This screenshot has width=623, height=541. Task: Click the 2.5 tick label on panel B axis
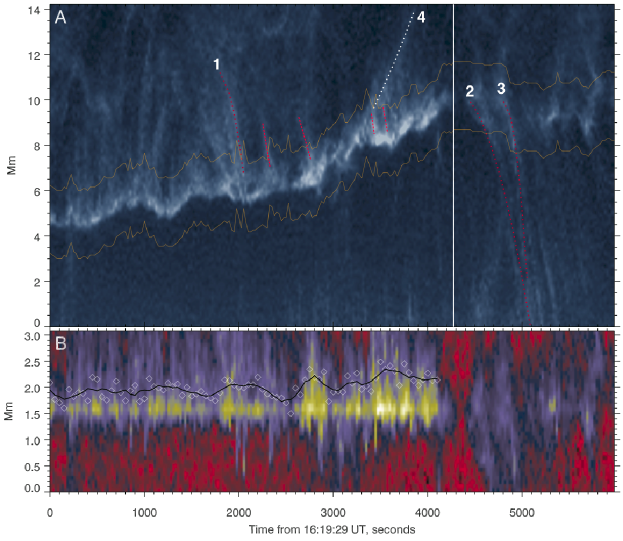[33, 362]
